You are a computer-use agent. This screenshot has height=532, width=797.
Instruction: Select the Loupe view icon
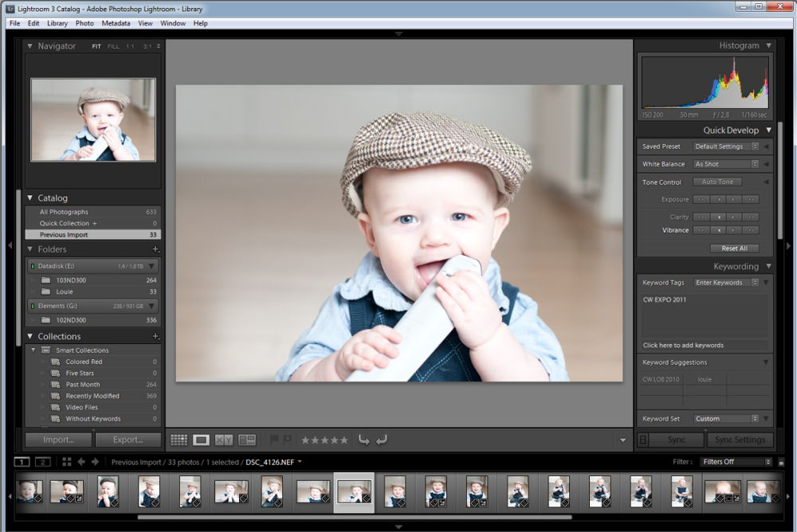201,440
